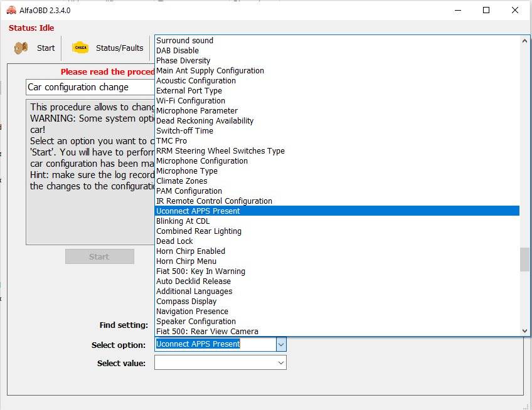This screenshot has width=532, height=410.
Task: Select Combined Rear Lighting entry
Action: click(x=337, y=231)
